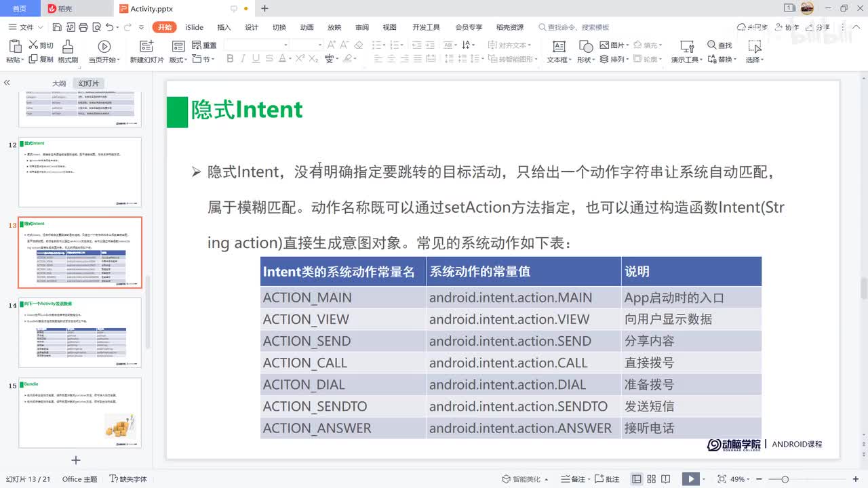Click the Collaborate (协作) button
The height and width of the screenshot is (488, 868).
(787, 27)
